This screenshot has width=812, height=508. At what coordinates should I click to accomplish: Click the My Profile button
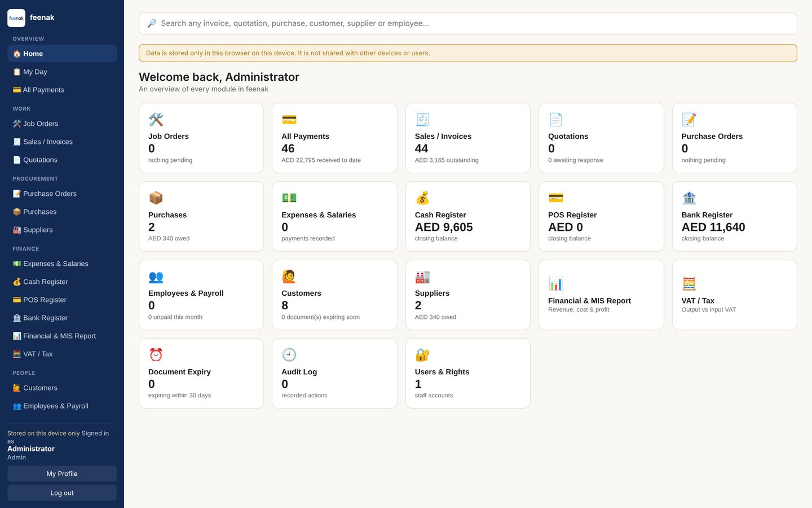[62, 474]
